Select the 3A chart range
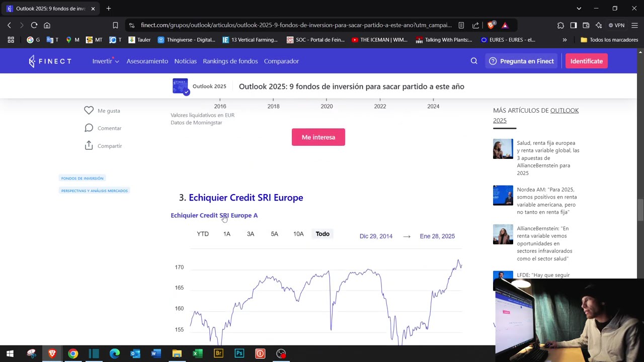 click(x=251, y=234)
